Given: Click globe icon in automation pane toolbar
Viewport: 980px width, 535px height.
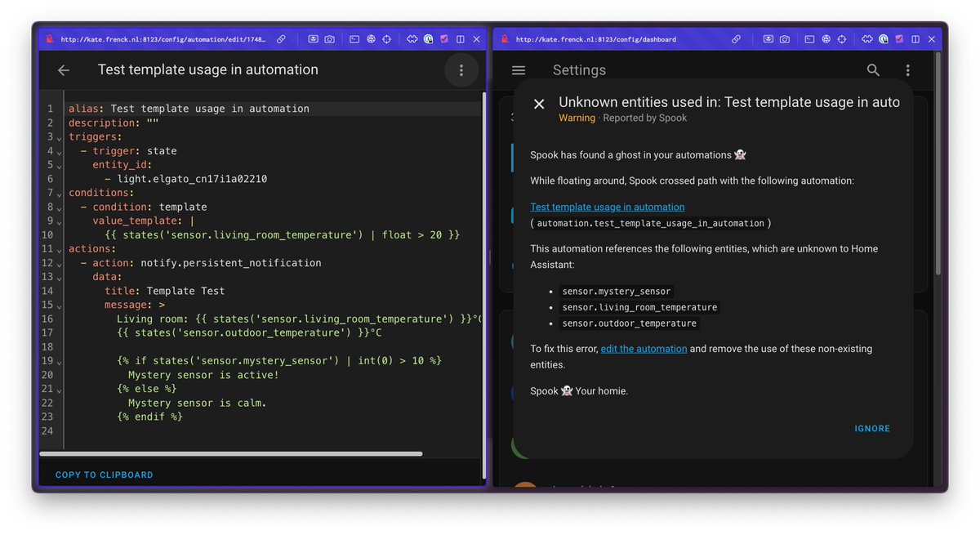Looking at the screenshot, I should 371,38.
